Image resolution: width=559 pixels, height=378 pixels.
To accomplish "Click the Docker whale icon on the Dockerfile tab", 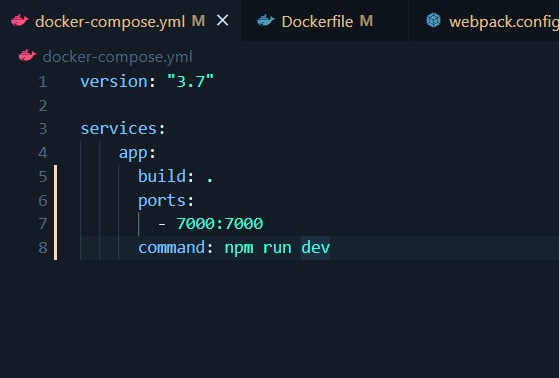I will point(266,21).
